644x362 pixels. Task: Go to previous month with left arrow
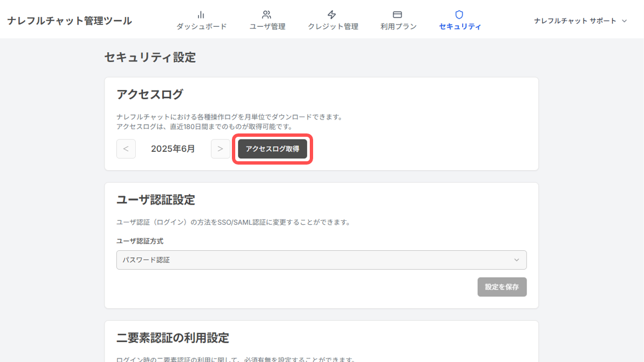click(x=126, y=149)
